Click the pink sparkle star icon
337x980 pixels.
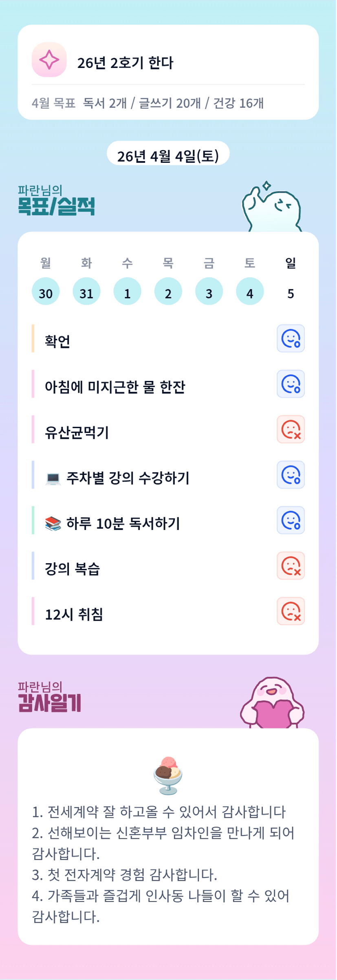[49, 59]
